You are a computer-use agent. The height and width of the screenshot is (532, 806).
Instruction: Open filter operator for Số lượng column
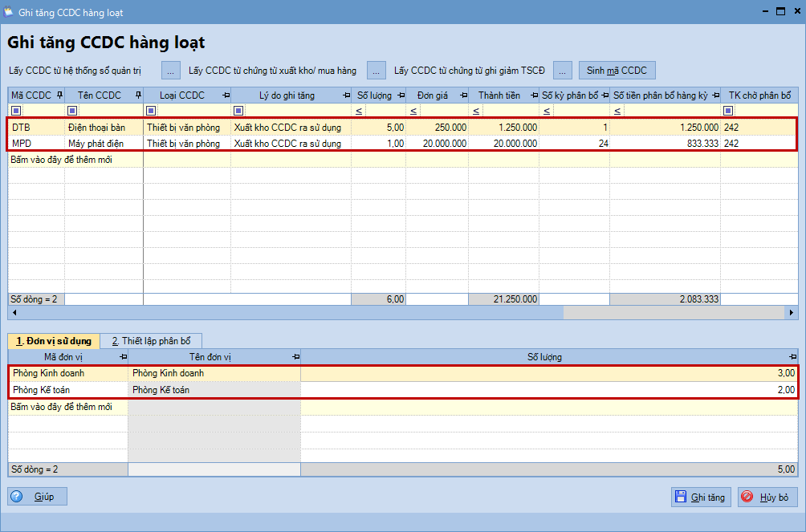tap(359, 111)
